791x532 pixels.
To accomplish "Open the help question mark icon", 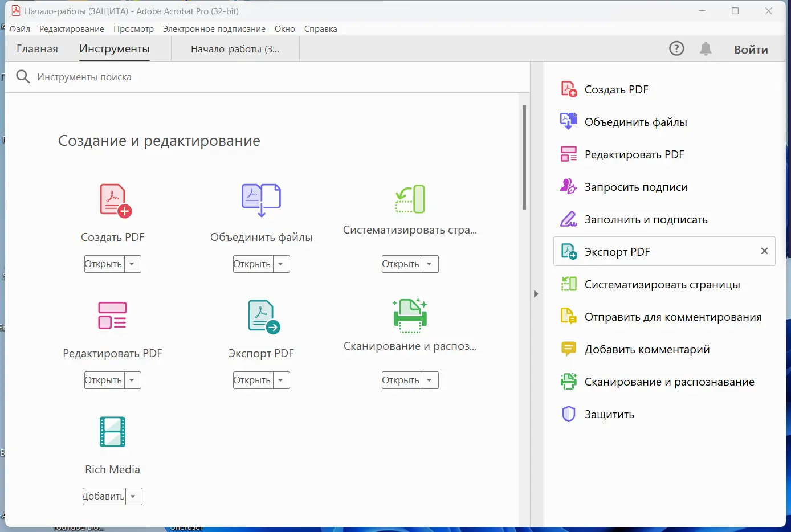I will click(676, 48).
